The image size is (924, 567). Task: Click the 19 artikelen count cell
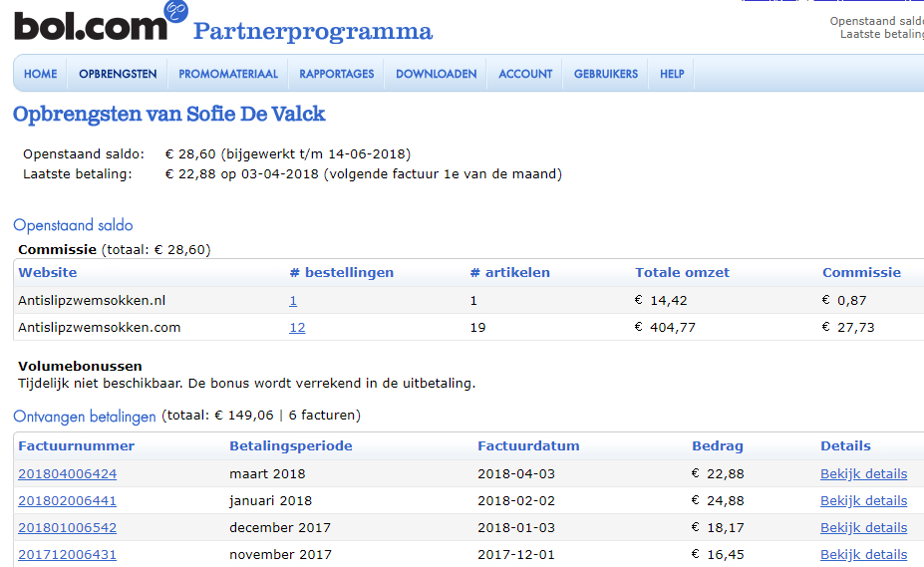click(477, 328)
